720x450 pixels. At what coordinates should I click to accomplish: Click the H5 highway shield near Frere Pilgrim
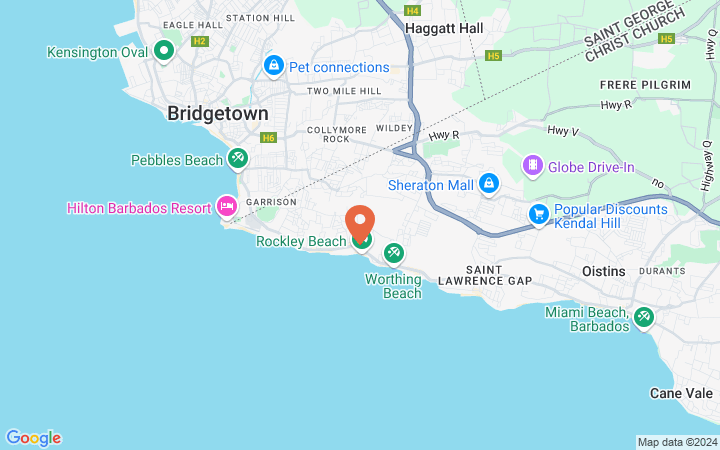pos(666,39)
